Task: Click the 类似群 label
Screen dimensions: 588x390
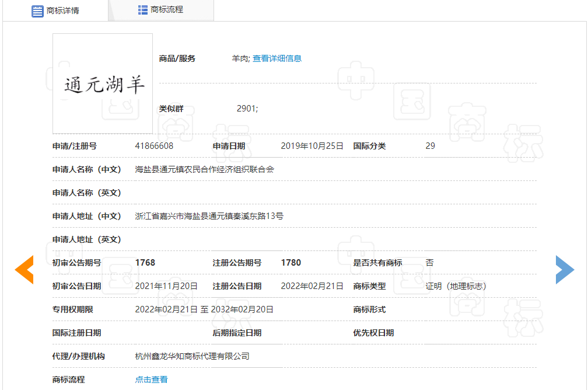Action: pyautogui.click(x=171, y=109)
